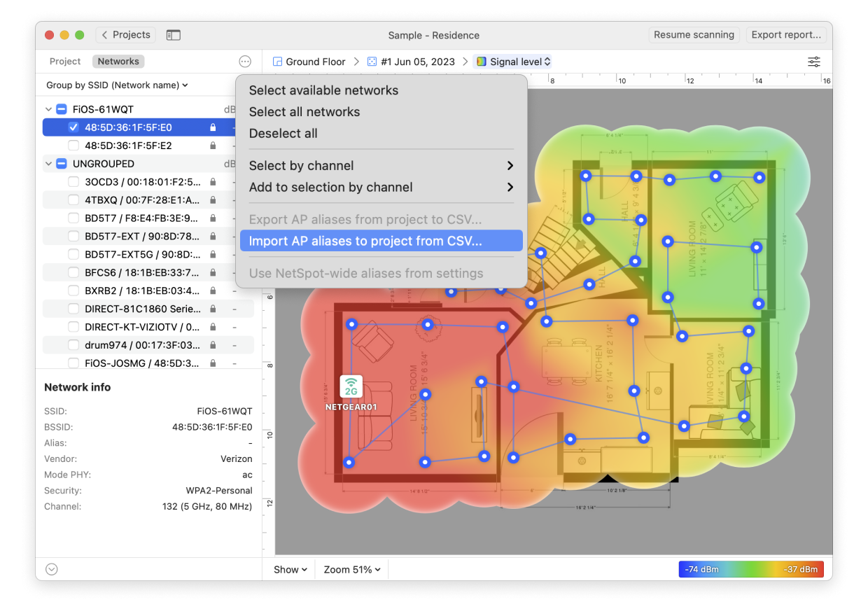The width and height of the screenshot is (868, 602).
Task: Open the Group by SSID dropdown
Action: 117,85
